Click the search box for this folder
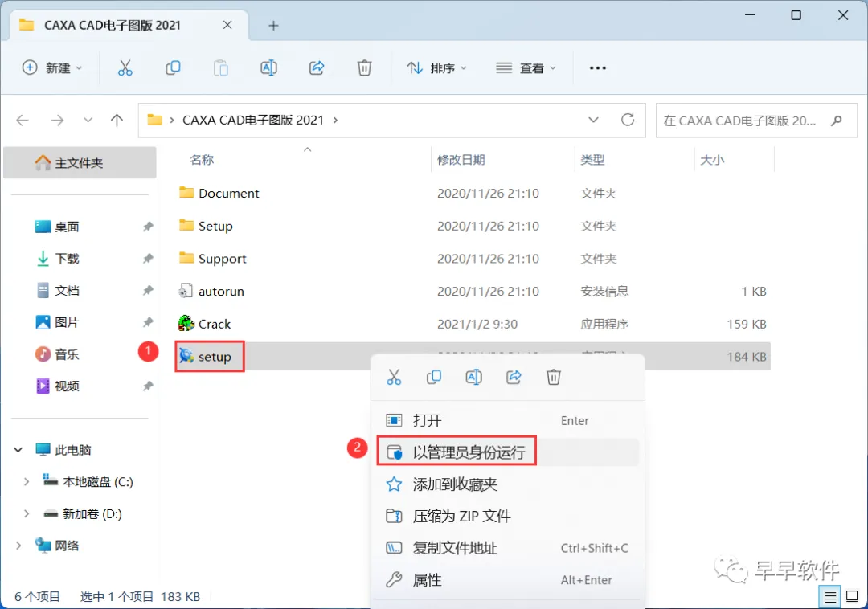This screenshot has height=609, width=868. point(756,120)
